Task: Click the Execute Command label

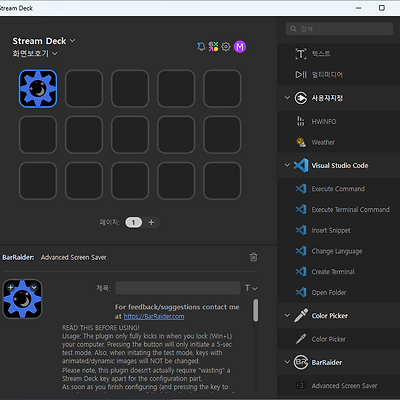Action: tap(338, 189)
